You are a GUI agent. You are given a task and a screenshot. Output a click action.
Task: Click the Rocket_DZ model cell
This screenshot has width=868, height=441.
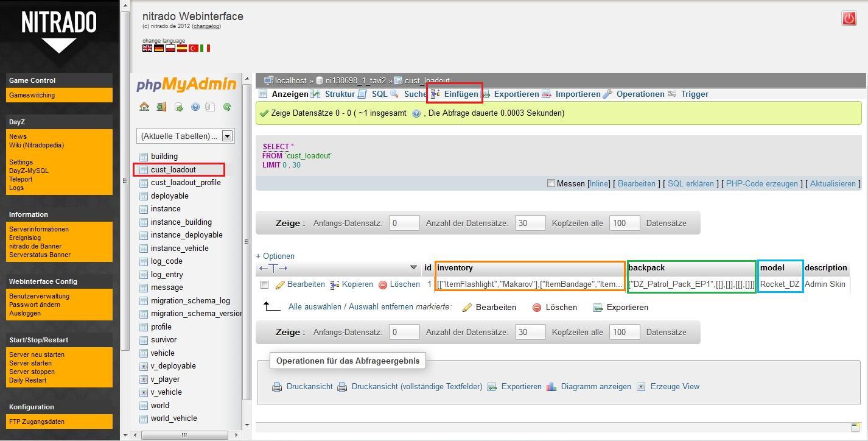coord(780,284)
